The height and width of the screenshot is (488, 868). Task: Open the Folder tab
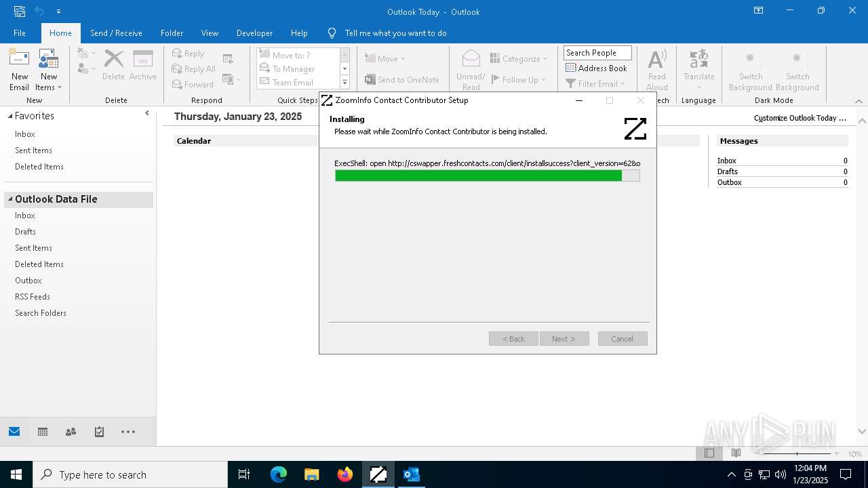172,33
